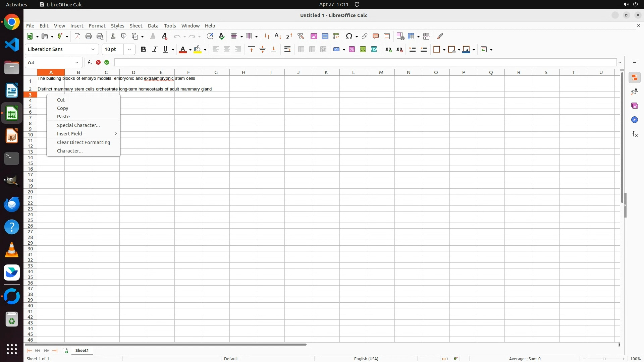The width and height of the screenshot is (644, 362).
Task: Click Clear Direct Formatting context entry
Action: 84,142
